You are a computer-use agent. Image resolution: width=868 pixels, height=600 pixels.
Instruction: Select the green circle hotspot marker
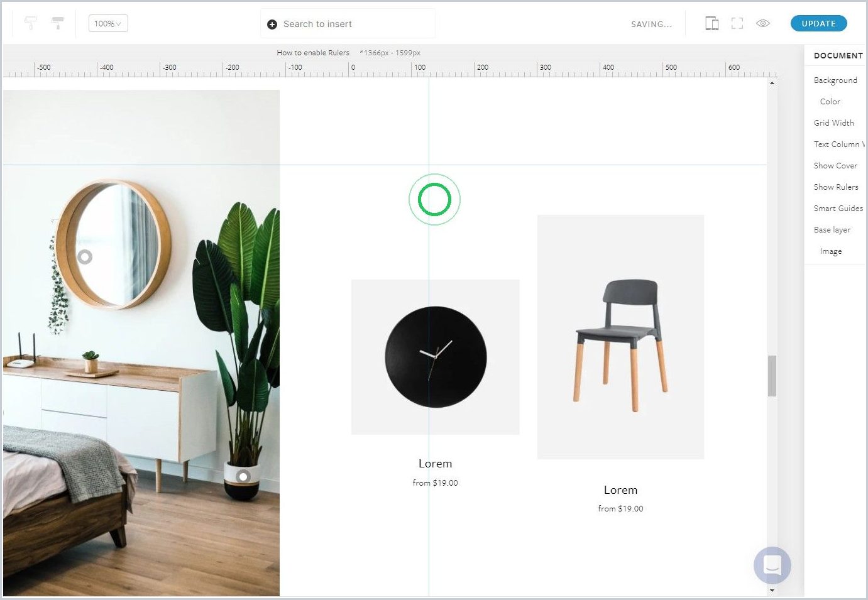pyautogui.click(x=434, y=200)
